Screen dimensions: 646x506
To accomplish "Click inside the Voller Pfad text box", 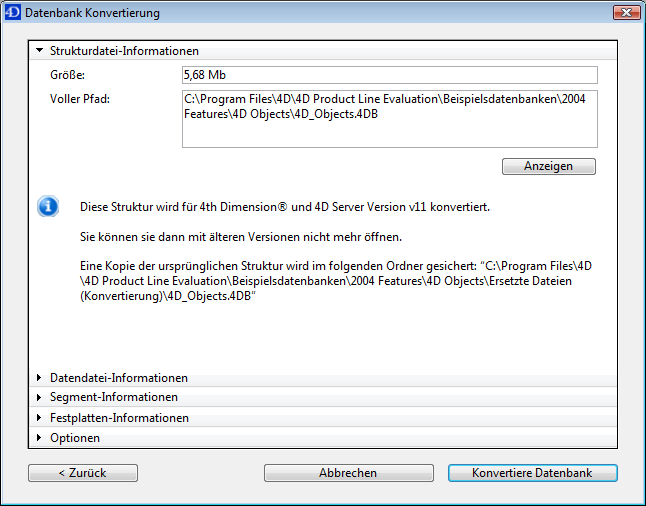I will (389, 118).
